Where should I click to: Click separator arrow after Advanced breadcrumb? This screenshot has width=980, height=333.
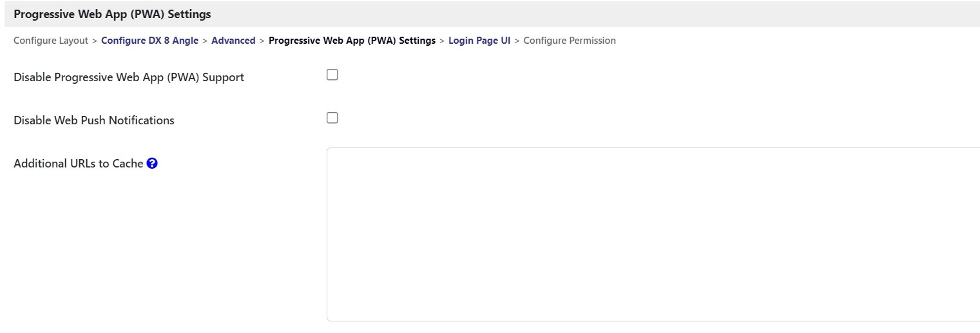click(x=262, y=41)
